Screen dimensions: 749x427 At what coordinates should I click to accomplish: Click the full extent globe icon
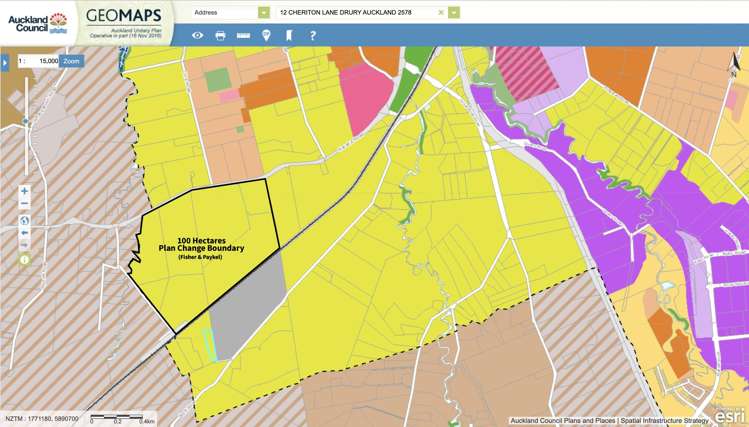point(25,220)
